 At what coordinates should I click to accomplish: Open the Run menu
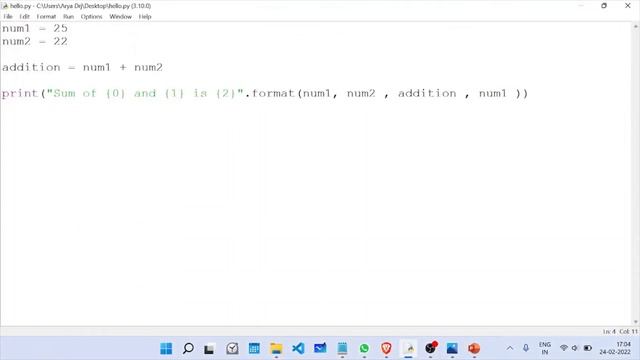(x=68, y=17)
